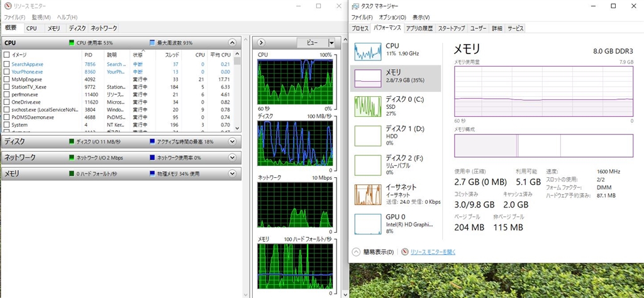This screenshot has width=644, height=298.
Task: Check MsMpEng.exe process checkbox
Action: [x=6, y=79]
